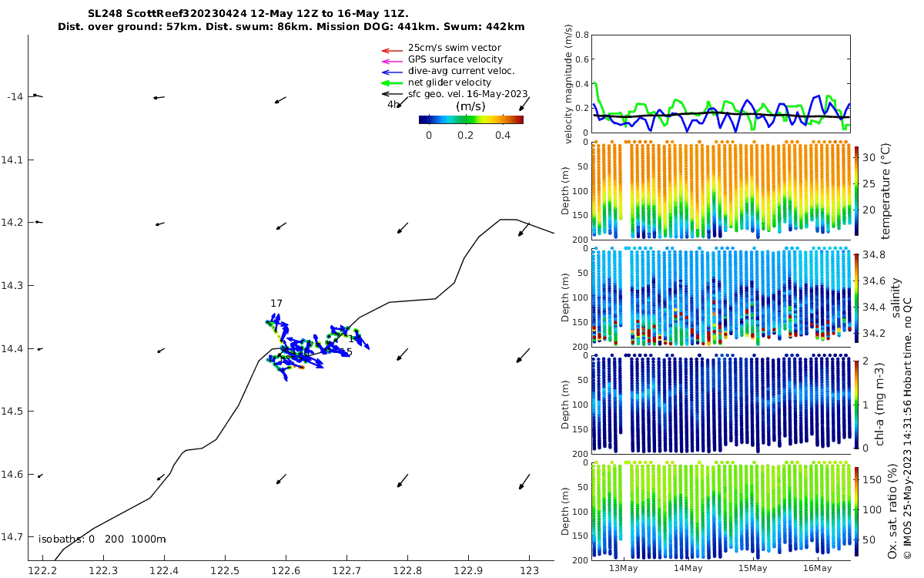
Task: Click the magenta GPS surface velocity arrow
Action: [x=392, y=60]
